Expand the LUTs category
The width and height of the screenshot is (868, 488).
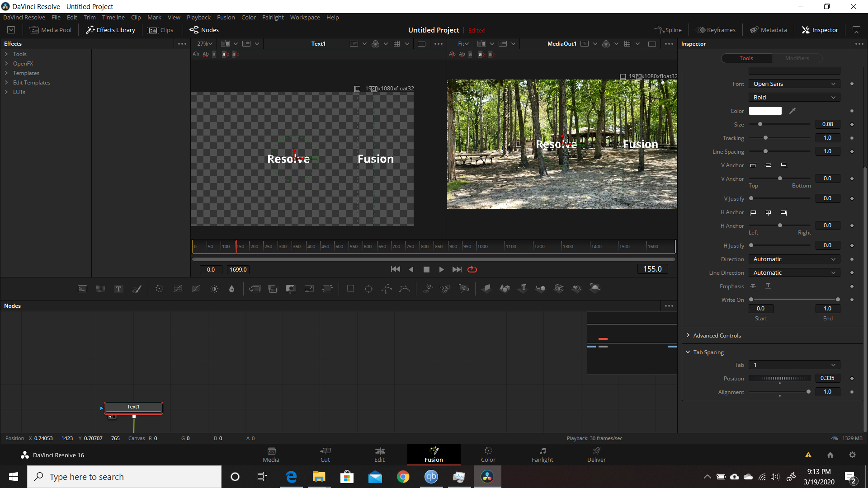(x=6, y=92)
